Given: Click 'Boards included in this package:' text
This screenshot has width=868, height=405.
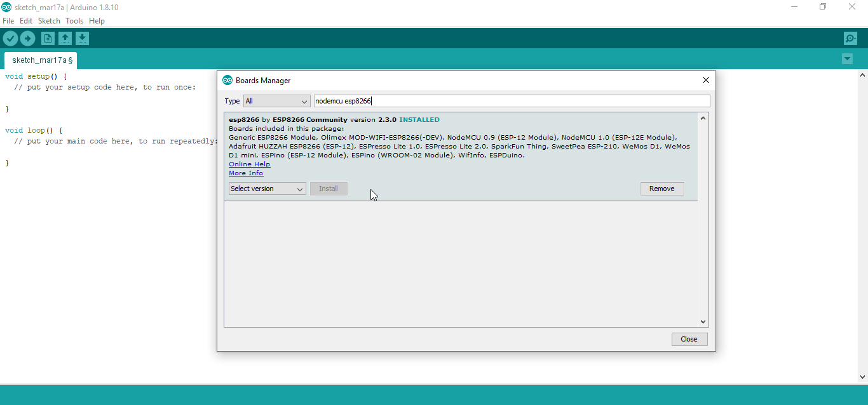Looking at the screenshot, I should coord(287,128).
